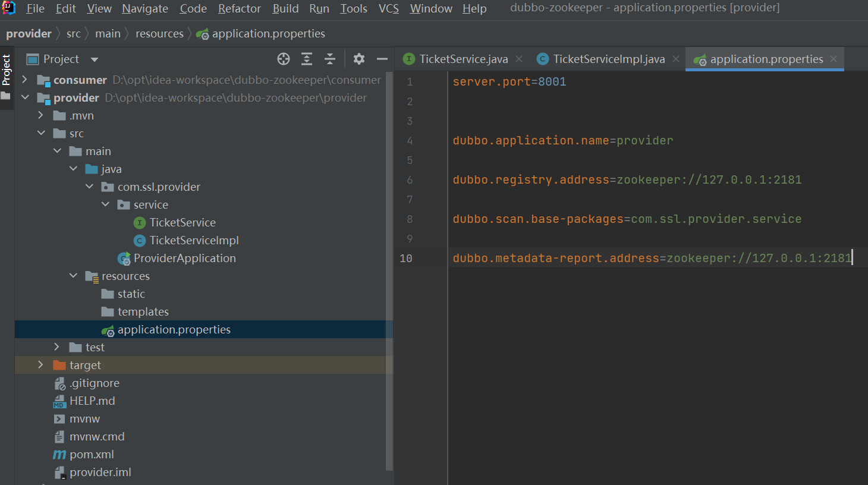
Task: Click line number 10 in the gutter
Action: [x=406, y=258]
